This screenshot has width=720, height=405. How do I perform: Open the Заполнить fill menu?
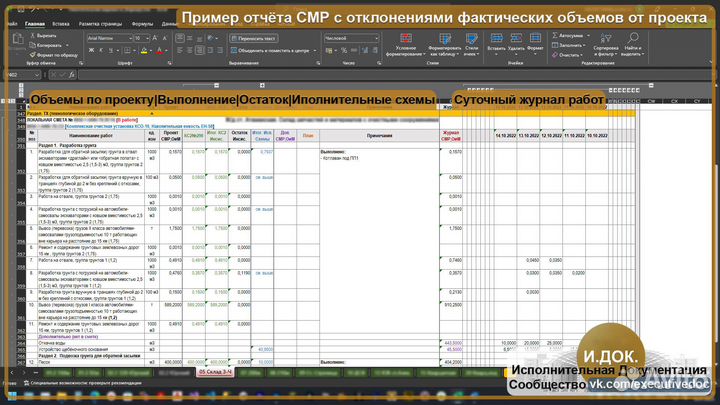[x=569, y=45]
